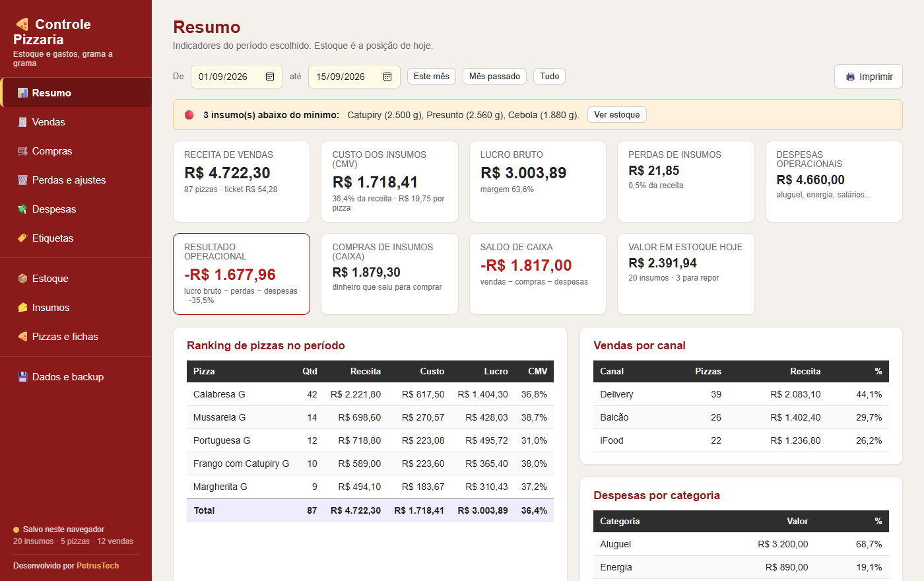Open the PetrusTech developer link
This screenshot has height=581, width=924.
(98, 566)
